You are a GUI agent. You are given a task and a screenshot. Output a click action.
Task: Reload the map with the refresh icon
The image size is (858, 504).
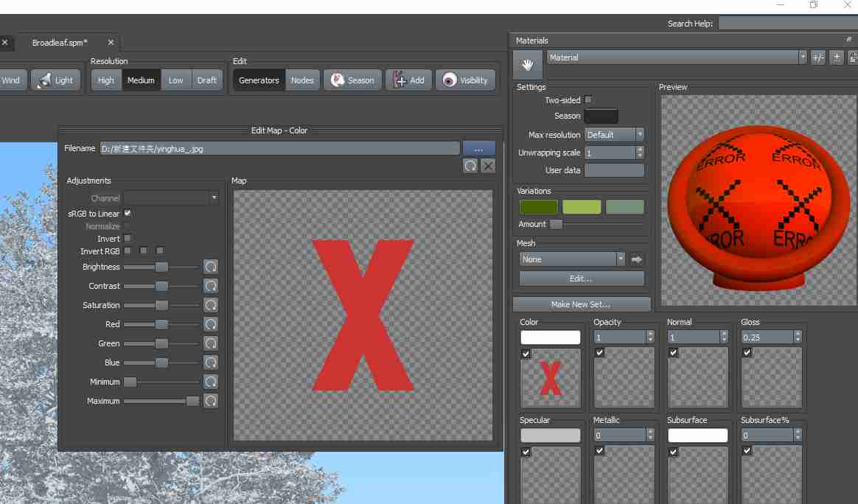coord(470,166)
